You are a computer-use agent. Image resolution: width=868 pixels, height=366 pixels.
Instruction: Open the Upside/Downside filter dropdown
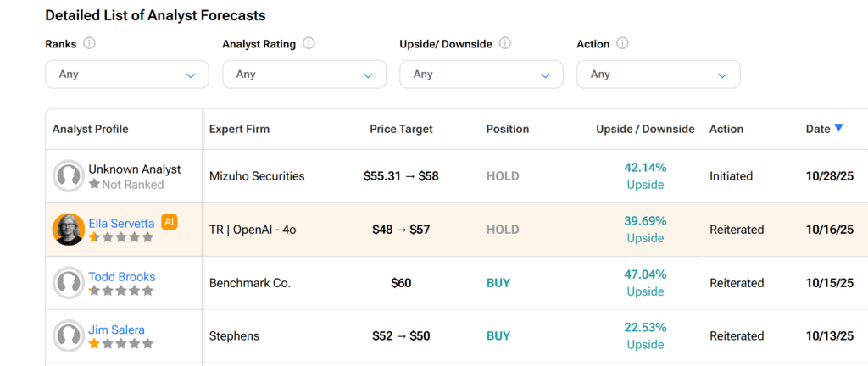coord(481,75)
